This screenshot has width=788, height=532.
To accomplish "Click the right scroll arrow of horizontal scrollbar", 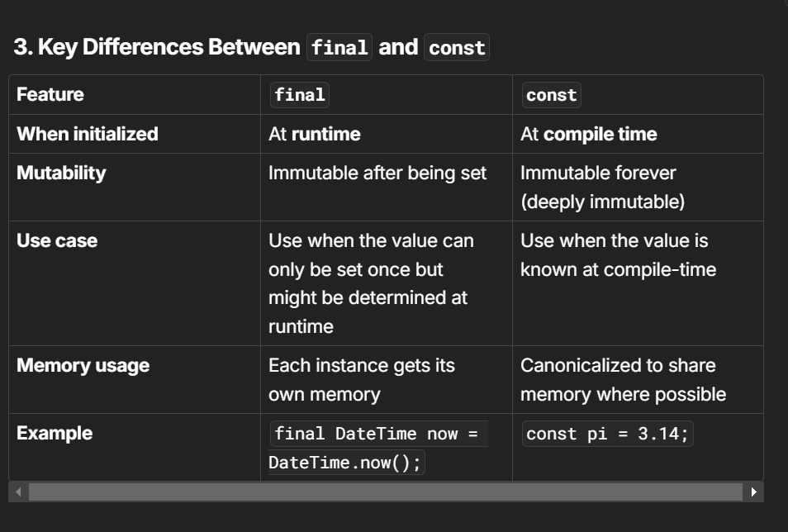I will pos(753,492).
